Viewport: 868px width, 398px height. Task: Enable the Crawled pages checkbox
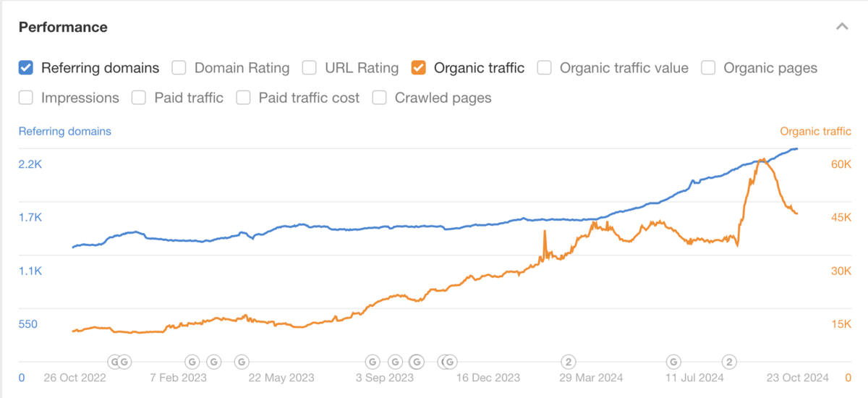380,98
